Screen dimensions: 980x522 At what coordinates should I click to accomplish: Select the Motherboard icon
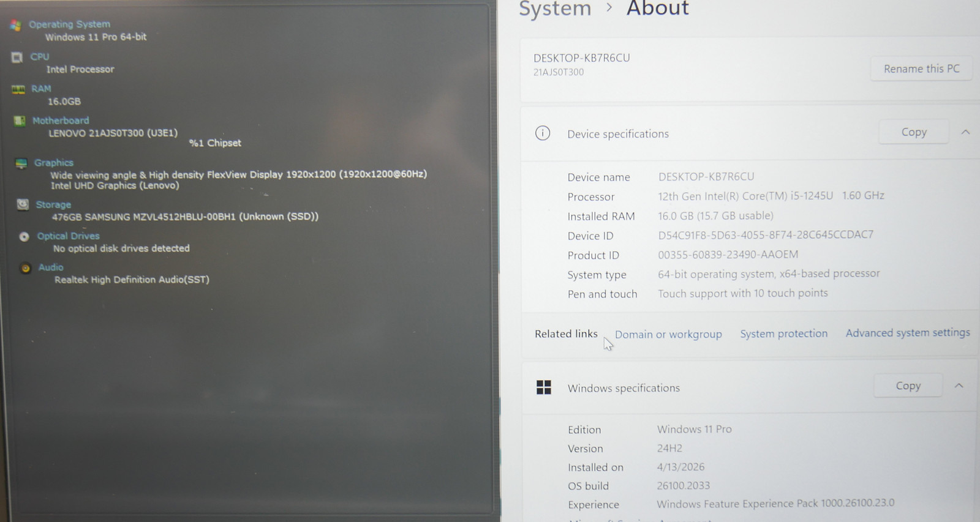point(20,121)
